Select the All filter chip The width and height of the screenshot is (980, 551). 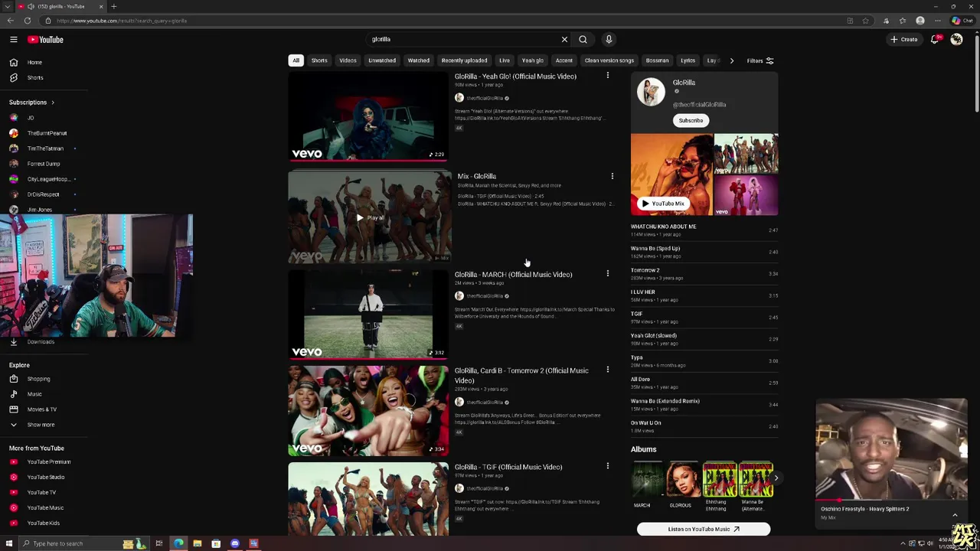[296, 60]
